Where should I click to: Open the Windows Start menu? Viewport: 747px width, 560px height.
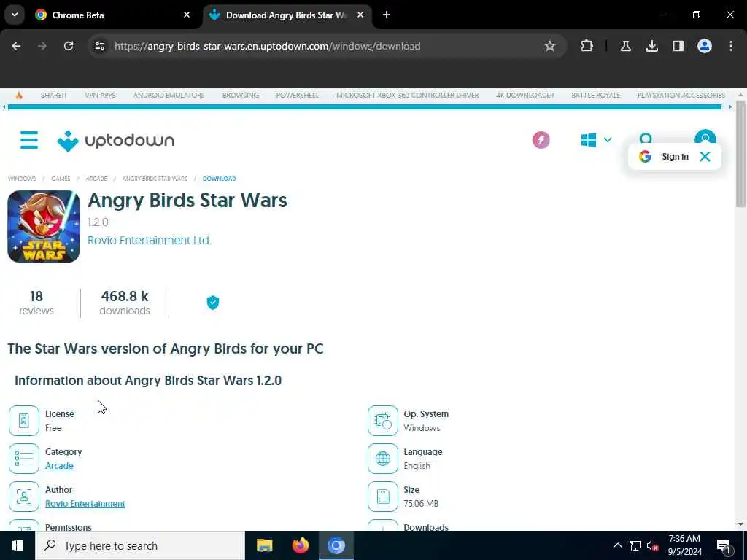[18, 545]
